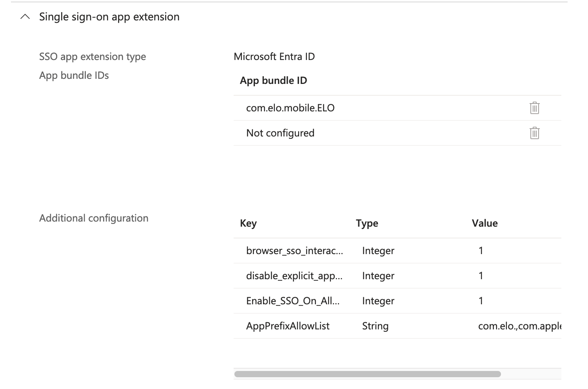Click the Additional configuration label

point(94,218)
